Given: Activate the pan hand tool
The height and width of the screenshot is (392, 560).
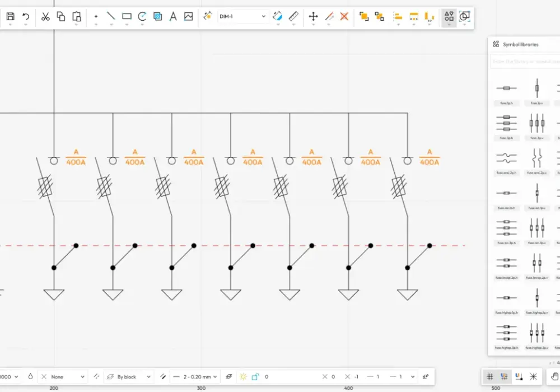Looking at the screenshot, I should point(554,376).
